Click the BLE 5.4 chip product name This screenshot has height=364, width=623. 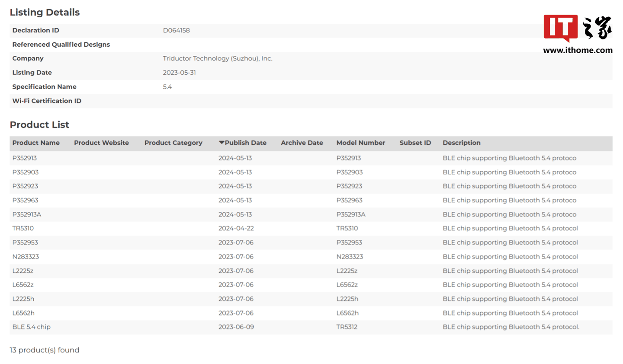[31, 327]
